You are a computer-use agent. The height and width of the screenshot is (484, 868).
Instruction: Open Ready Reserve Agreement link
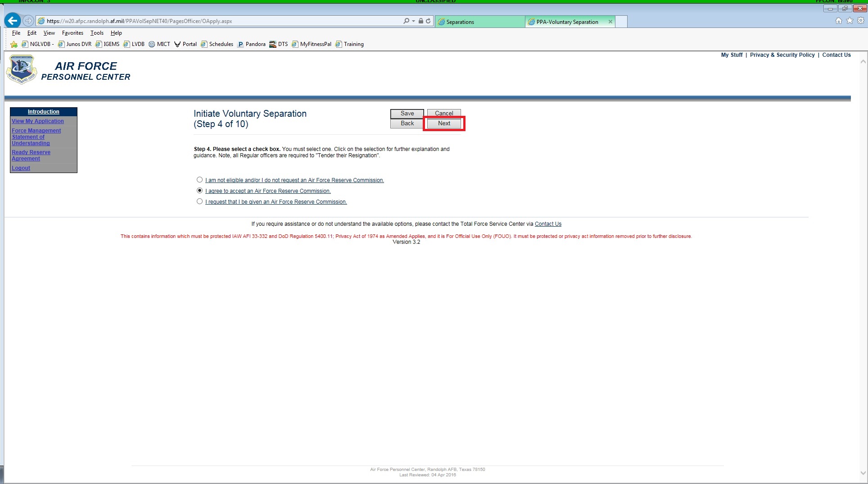pyautogui.click(x=31, y=155)
